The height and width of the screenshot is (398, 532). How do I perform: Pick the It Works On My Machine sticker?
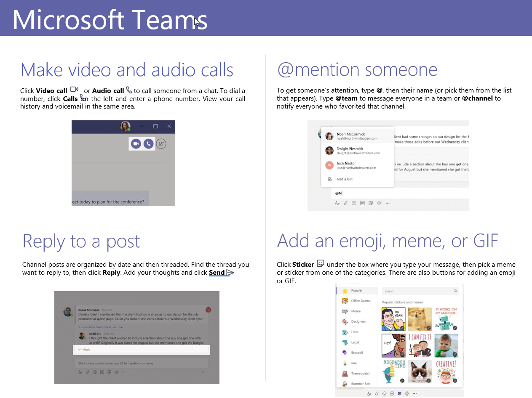tap(446, 319)
